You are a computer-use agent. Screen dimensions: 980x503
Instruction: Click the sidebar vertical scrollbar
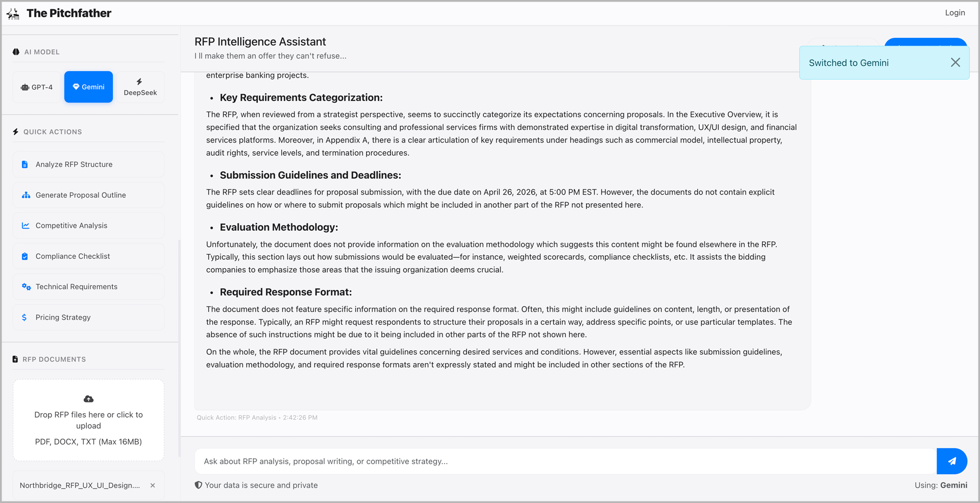pyautogui.click(x=179, y=347)
